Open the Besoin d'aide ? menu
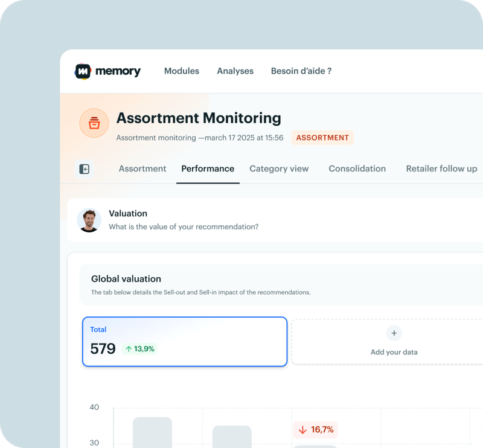This screenshot has height=448, width=483. 301,71
